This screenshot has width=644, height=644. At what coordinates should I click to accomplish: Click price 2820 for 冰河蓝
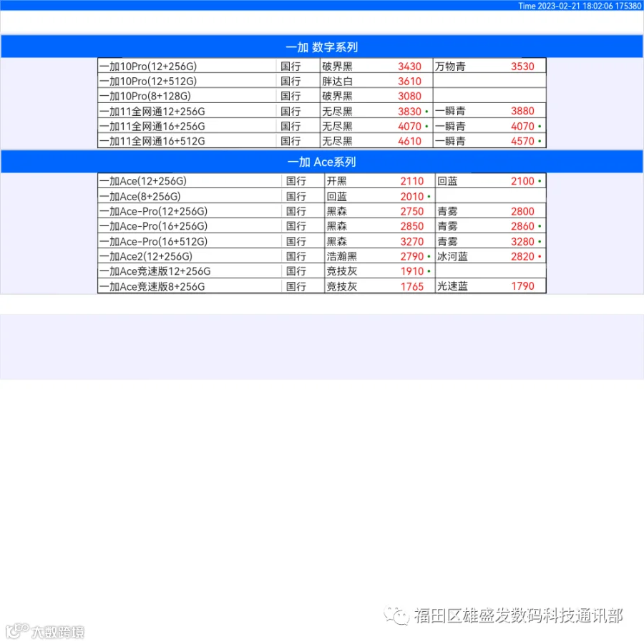tap(522, 256)
